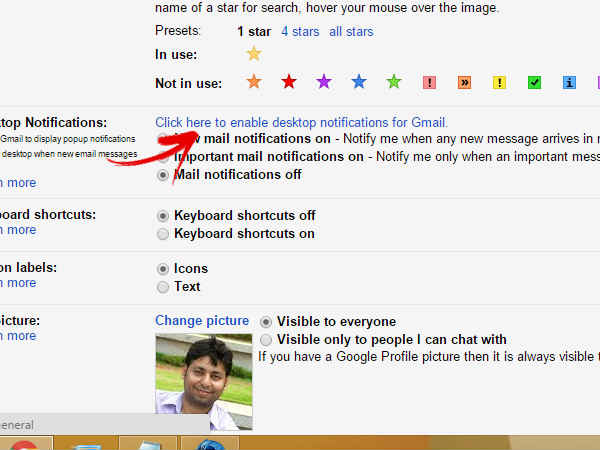Pick the purple star icon

[324, 82]
